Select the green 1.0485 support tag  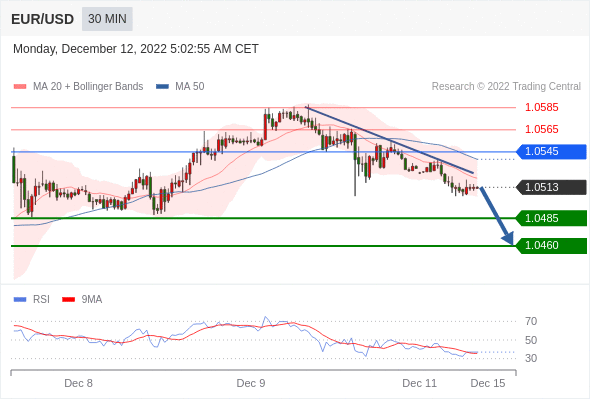[551, 218]
